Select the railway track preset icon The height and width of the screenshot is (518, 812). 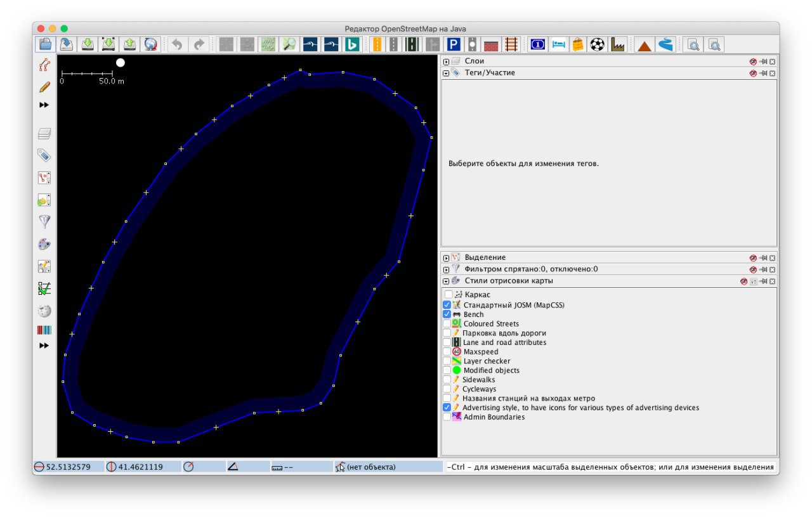(x=511, y=44)
